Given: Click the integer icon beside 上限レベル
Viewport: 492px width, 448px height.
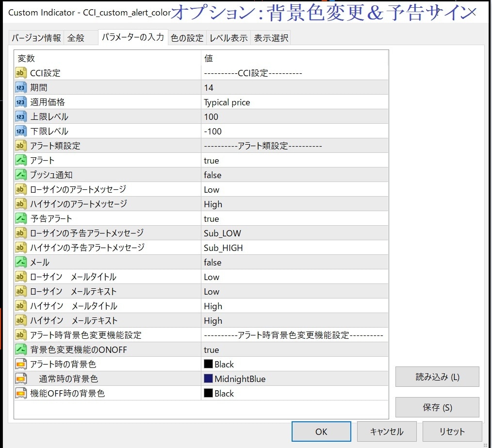Looking at the screenshot, I should coord(21,116).
